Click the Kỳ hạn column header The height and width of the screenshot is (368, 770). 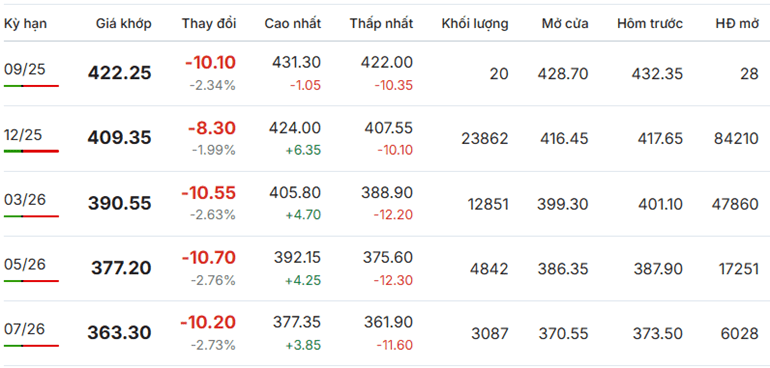pos(26,24)
